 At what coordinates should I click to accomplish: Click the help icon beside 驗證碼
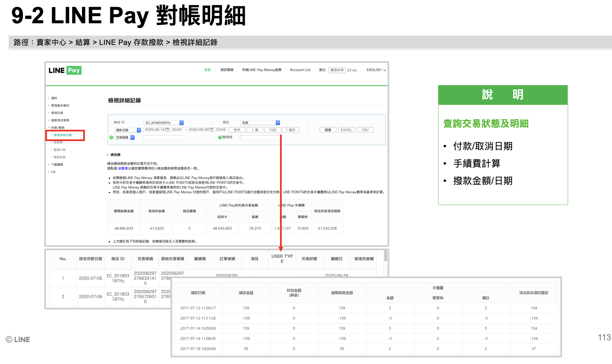(x=220, y=137)
